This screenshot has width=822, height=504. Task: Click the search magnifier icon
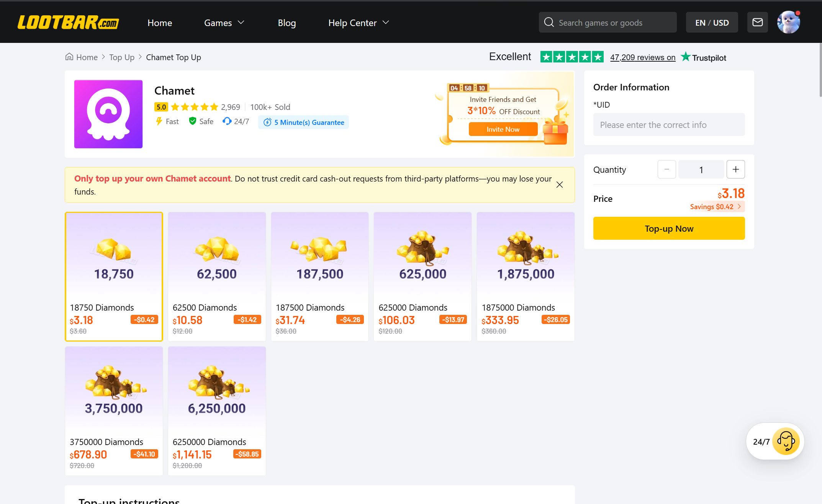(x=549, y=22)
